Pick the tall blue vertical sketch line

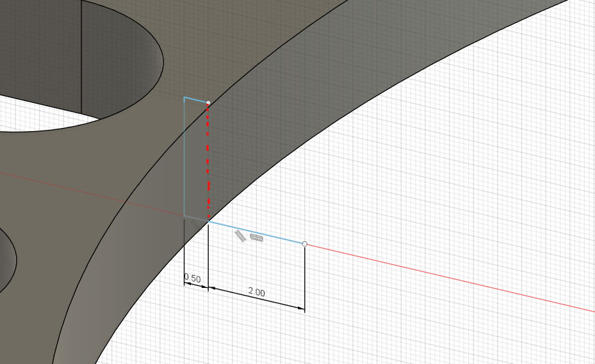click(184, 160)
